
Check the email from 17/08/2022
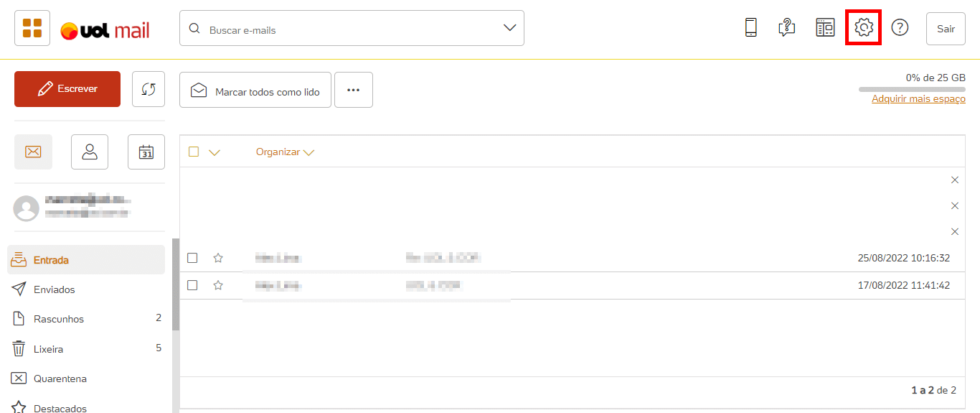click(x=192, y=285)
